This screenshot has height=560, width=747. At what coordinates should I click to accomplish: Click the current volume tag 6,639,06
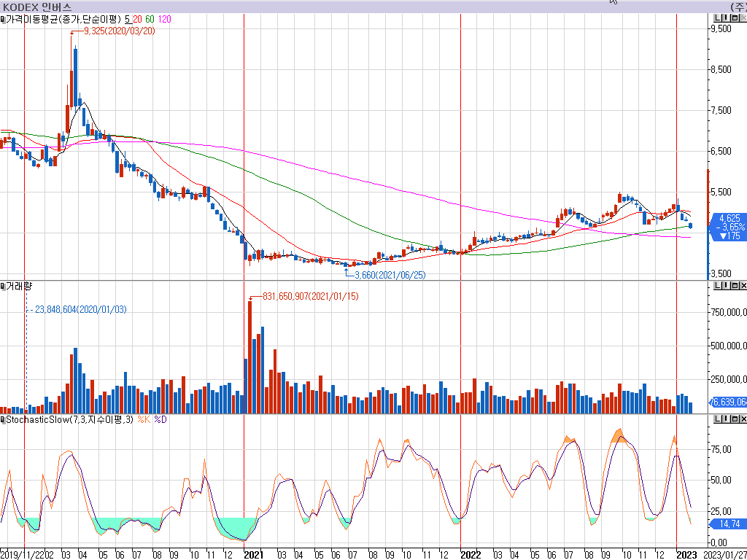[x=729, y=402]
